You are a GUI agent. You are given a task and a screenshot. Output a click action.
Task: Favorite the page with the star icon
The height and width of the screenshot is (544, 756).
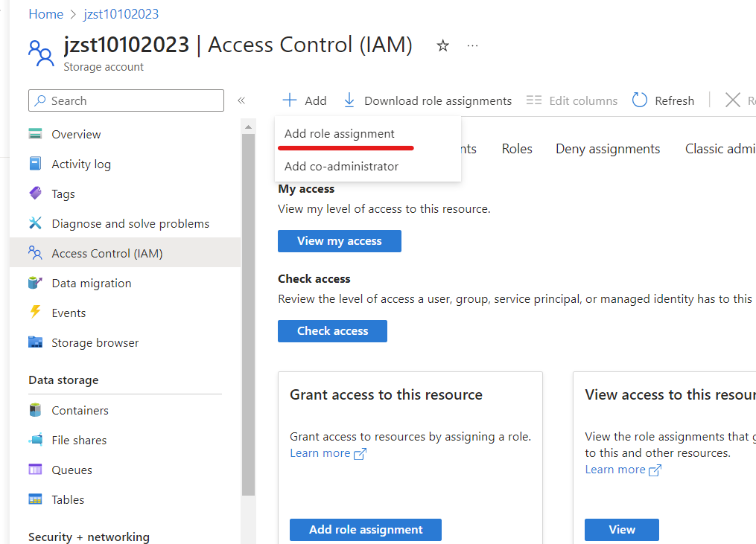pos(442,46)
